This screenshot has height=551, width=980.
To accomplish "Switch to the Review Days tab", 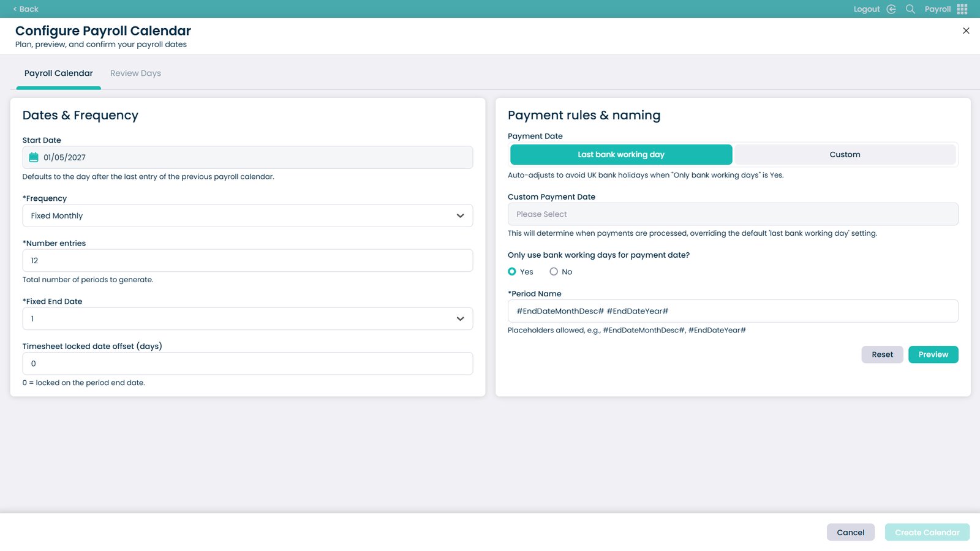I will click(135, 73).
